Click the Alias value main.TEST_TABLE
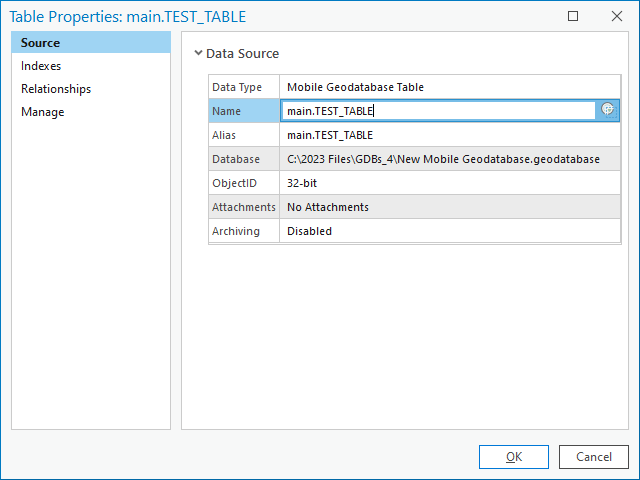The width and height of the screenshot is (640, 480). pos(331,135)
